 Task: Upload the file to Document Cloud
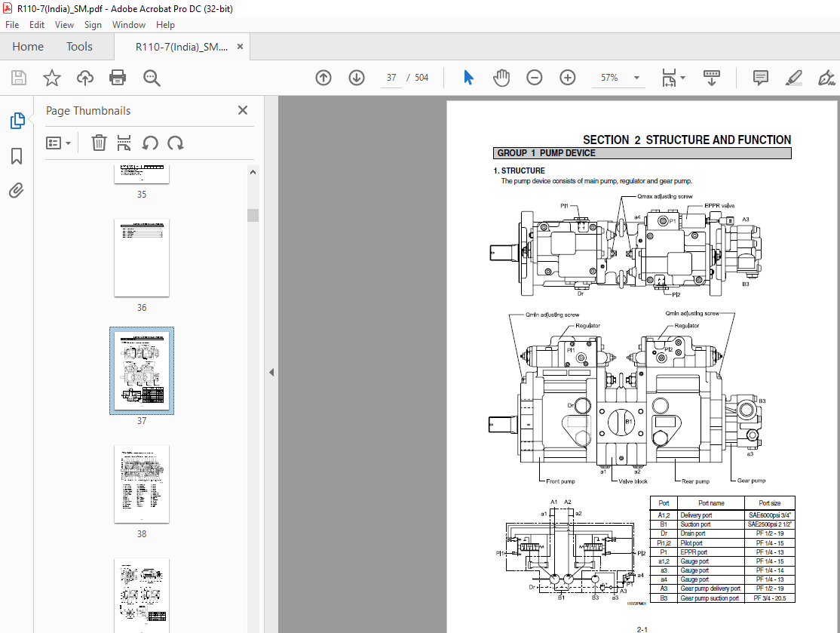[x=84, y=78]
